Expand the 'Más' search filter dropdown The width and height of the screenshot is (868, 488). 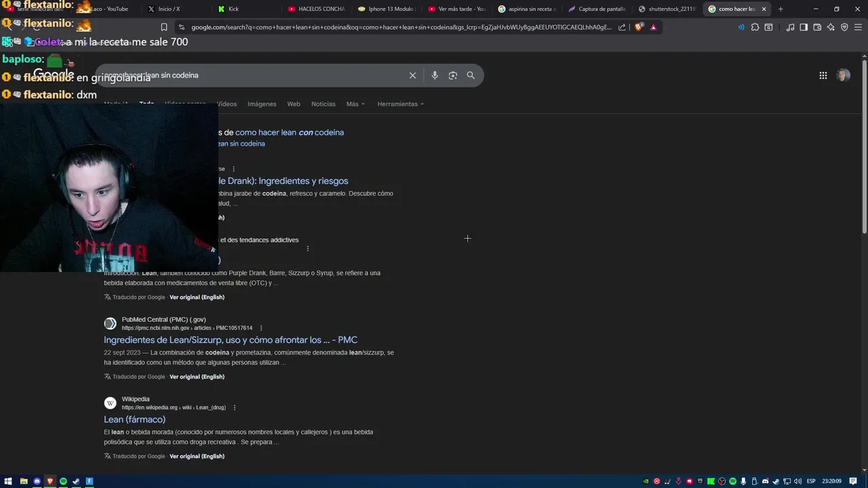355,104
